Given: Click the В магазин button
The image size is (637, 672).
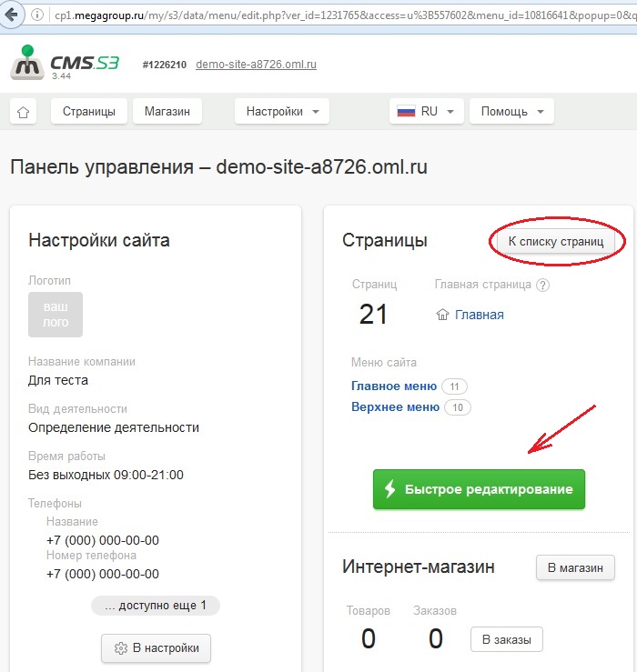Looking at the screenshot, I should pos(575,567).
